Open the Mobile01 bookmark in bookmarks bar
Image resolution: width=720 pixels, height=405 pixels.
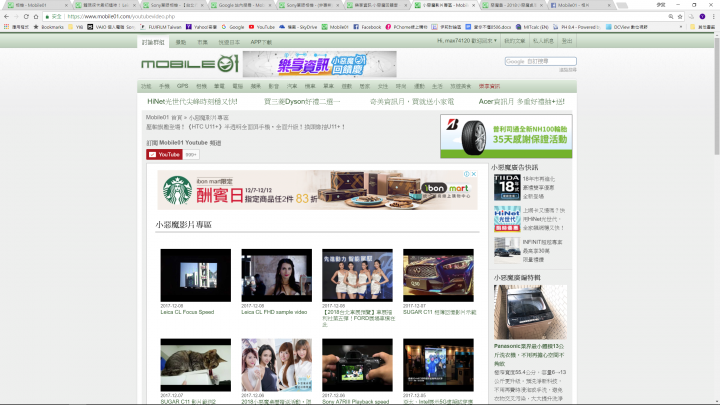tap(335, 27)
